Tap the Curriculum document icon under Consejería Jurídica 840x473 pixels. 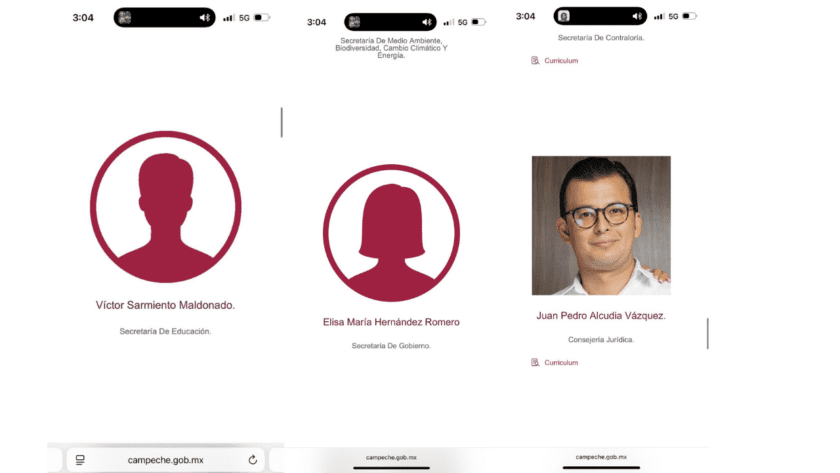click(535, 363)
